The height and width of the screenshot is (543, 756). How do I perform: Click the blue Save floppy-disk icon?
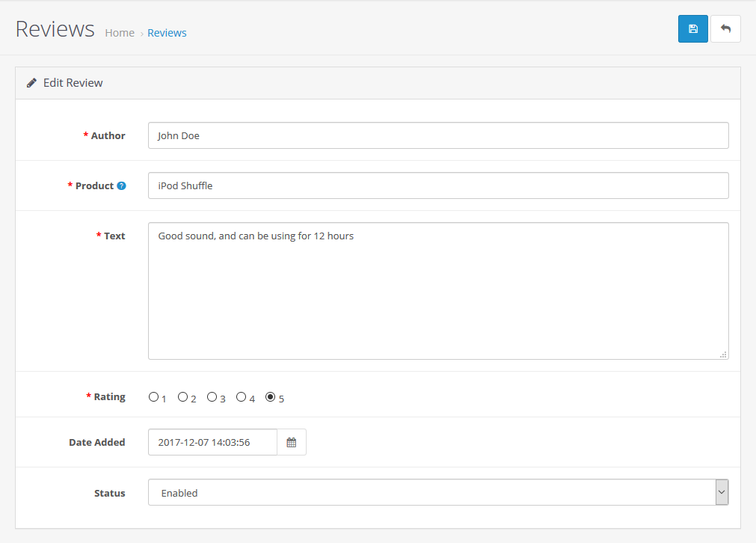point(692,29)
